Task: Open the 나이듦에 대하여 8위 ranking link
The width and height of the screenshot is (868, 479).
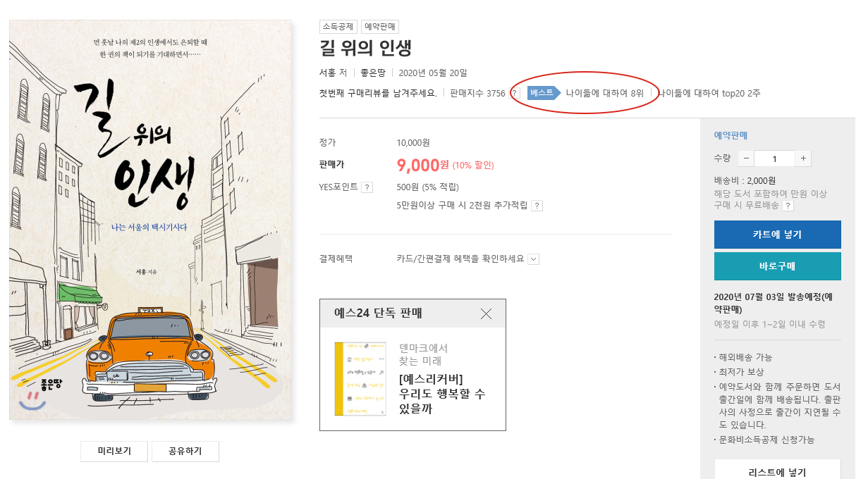Action: tap(605, 93)
